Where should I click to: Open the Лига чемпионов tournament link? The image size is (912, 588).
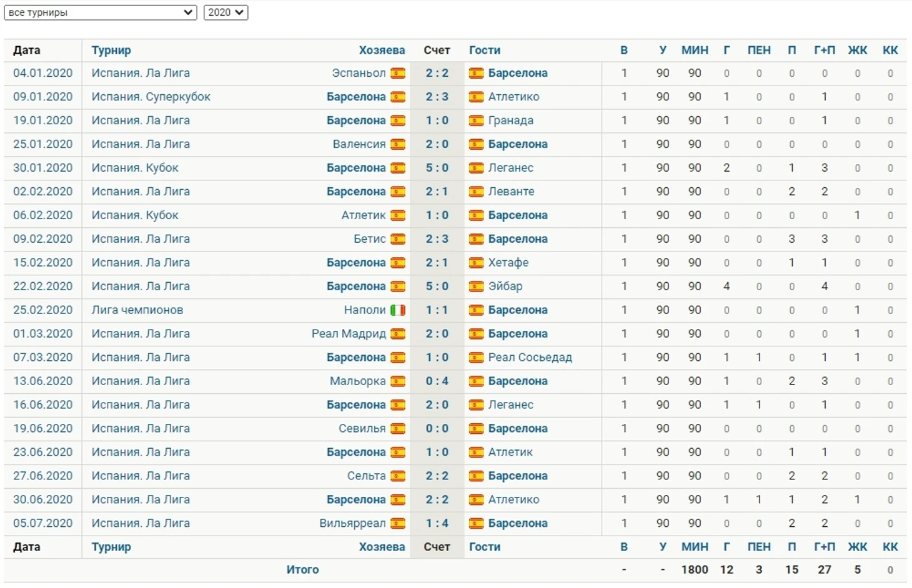tap(137, 310)
